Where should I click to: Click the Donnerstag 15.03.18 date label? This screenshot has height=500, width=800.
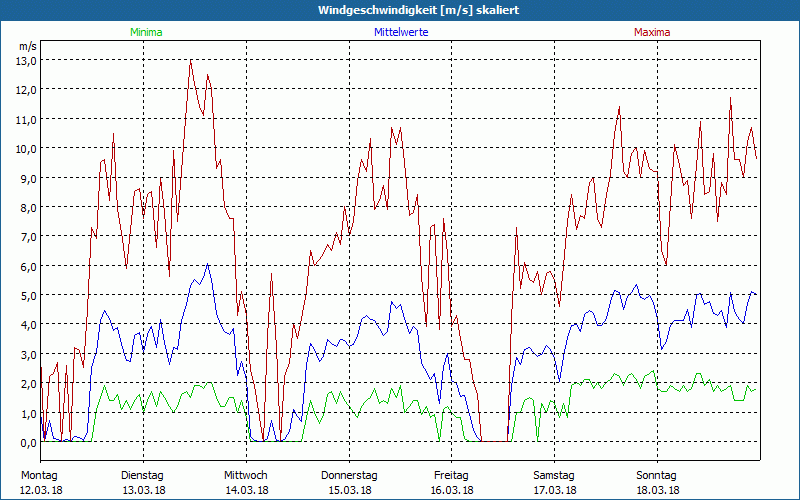tap(349, 483)
